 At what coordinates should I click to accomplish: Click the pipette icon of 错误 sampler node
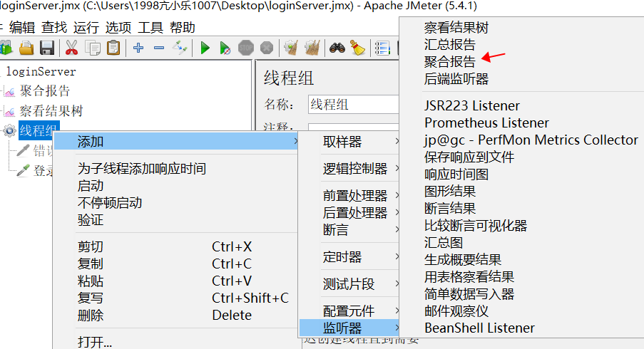pos(23,150)
